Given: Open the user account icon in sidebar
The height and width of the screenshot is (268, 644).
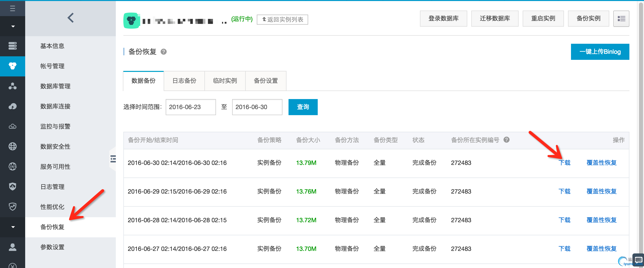Looking at the screenshot, I should [13, 247].
